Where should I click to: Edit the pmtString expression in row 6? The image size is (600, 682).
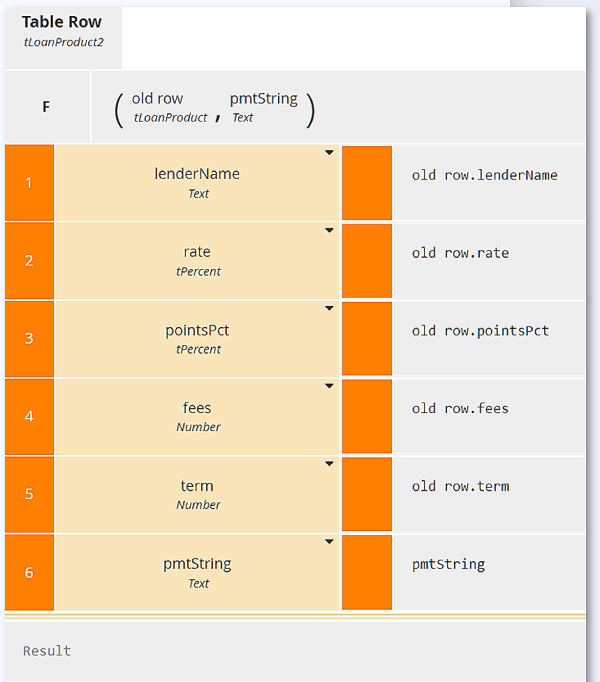(x=449, y=564)
